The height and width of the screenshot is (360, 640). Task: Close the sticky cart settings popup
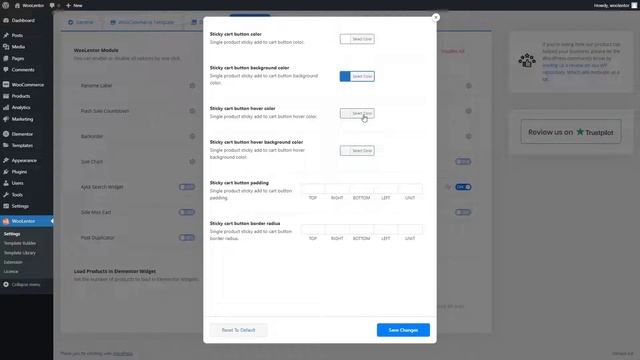[x=436, y=17]
